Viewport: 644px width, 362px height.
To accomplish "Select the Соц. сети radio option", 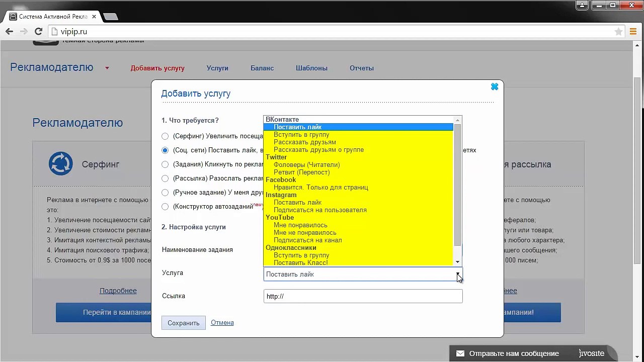I will tap(165, 150).
